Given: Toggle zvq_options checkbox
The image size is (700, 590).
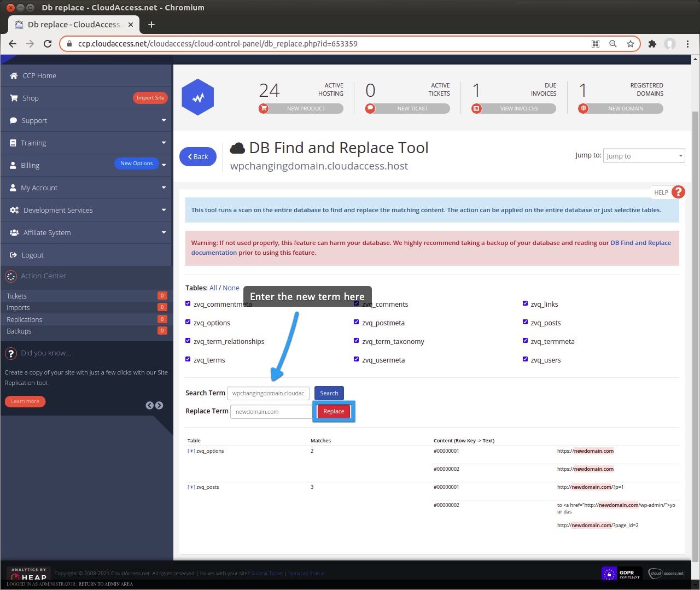Looking at the screenshot, I should pos(188,322).
